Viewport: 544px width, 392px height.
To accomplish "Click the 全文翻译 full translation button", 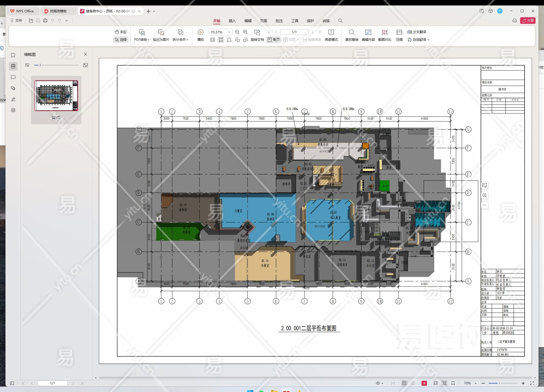I will [417, 32].
